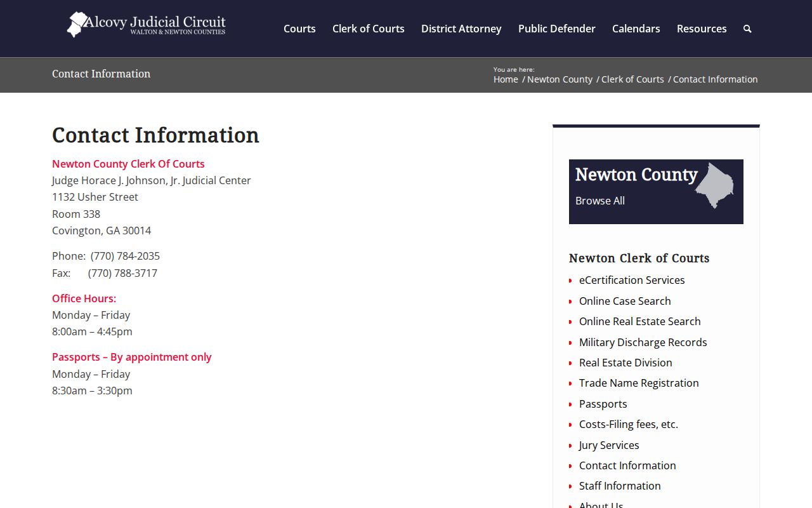Viewport: 812px width, 508px height.
Task: Follow the Newton County breadcrumb link
Action: tap(560, 79)
